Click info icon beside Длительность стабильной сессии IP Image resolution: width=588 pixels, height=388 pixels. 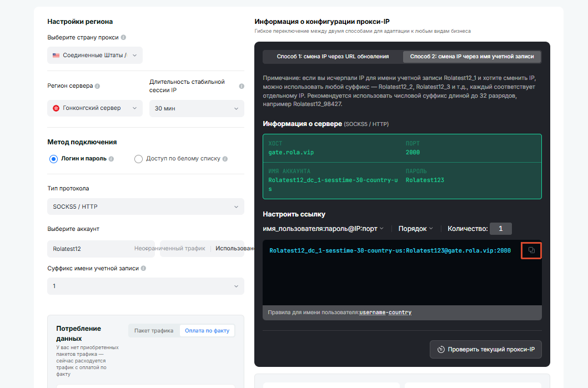tap(242, 86)
